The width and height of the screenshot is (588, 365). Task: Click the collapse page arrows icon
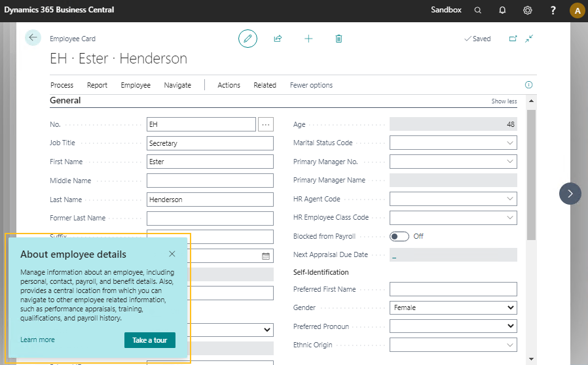(x=529, y=39)
